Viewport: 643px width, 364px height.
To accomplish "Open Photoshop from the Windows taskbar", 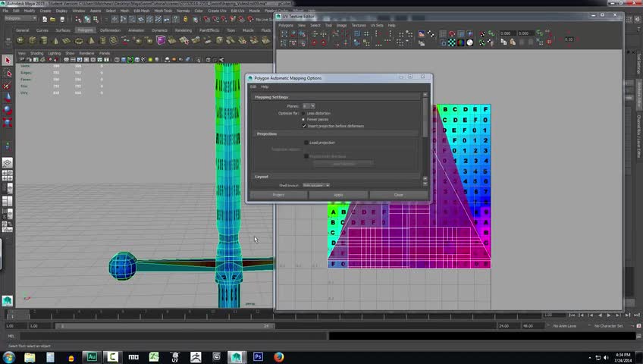I will (258, 356).
